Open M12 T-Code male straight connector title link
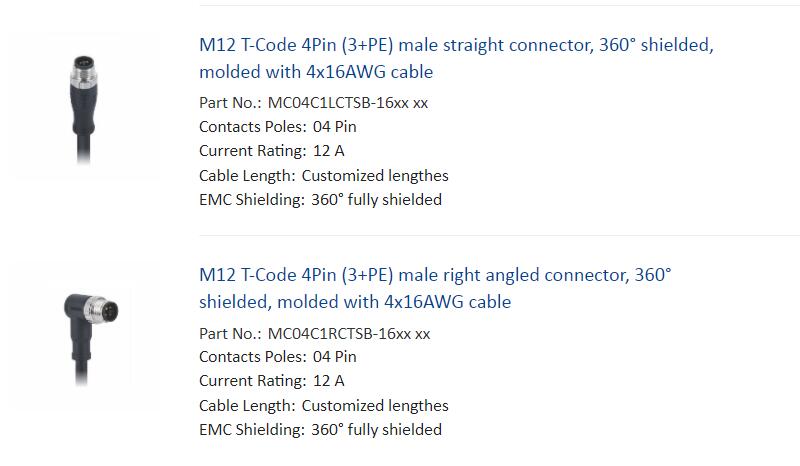The image size is (800, 466). pyautogui.click(x=456, y=58)
